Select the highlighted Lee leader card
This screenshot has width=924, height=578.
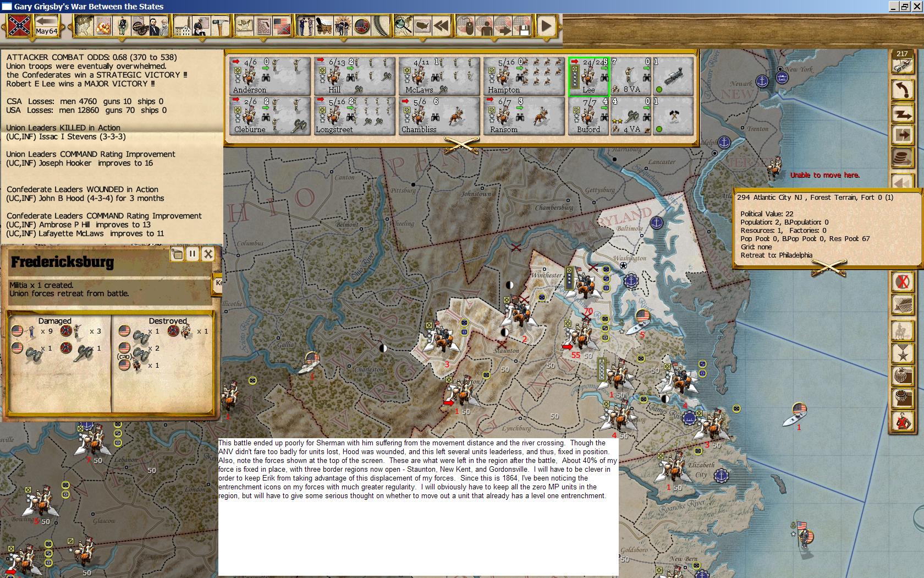(x=588, y=75)
